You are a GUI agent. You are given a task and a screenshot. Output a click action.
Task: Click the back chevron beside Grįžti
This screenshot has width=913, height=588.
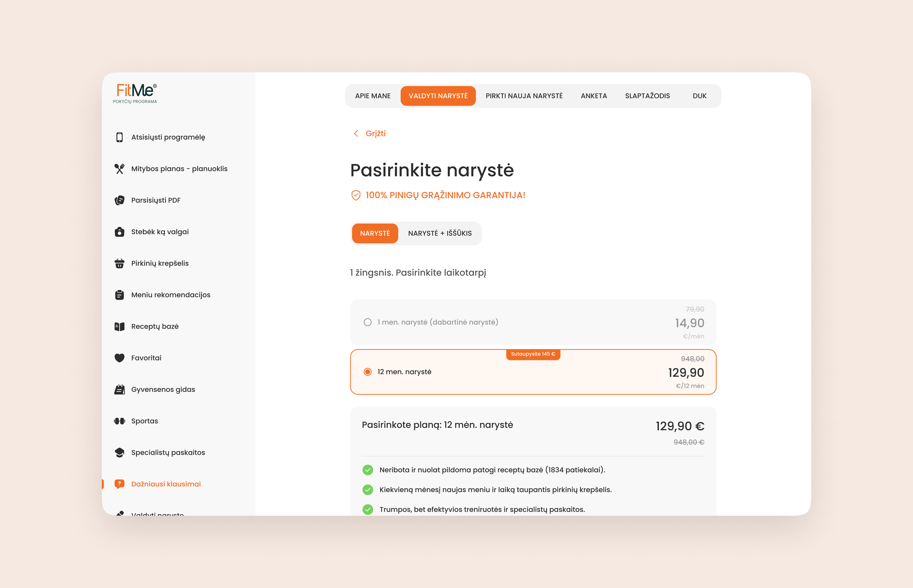tap(356, 133)
